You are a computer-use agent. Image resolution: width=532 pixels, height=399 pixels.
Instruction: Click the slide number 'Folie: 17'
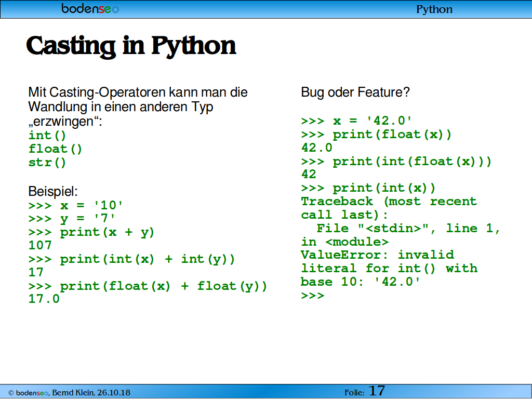point(365,391)
